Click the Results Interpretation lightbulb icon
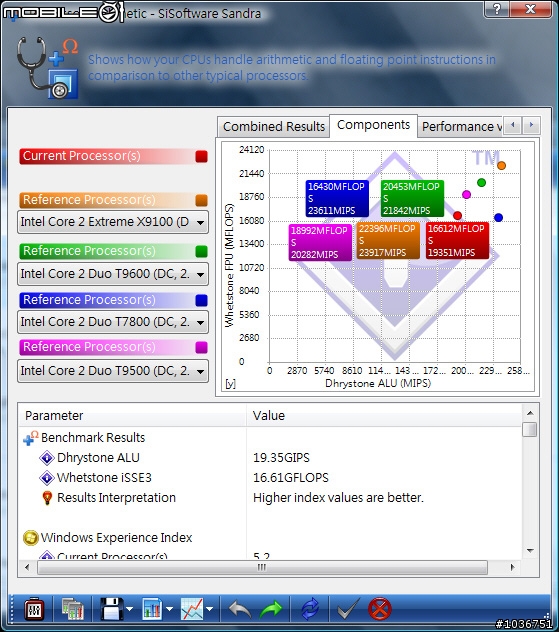Viewport: 559px width, 632px height. (x=47, y=498)
